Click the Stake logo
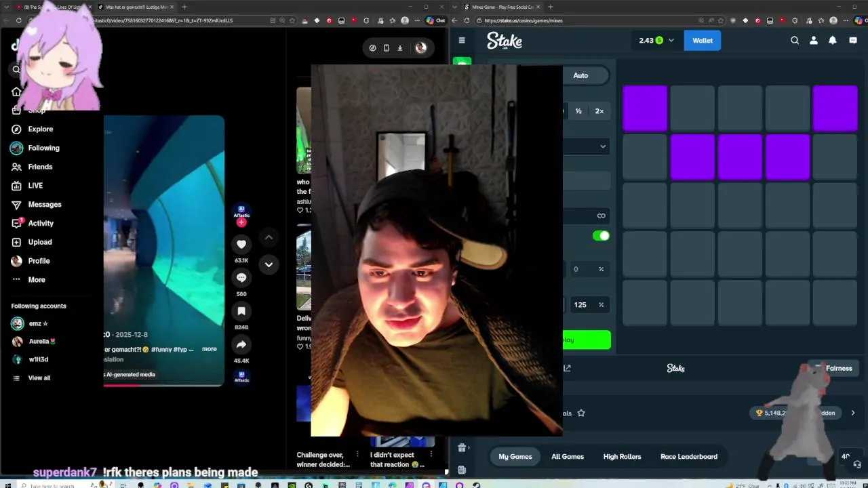 pyautogui.click(x=505, y=41)
